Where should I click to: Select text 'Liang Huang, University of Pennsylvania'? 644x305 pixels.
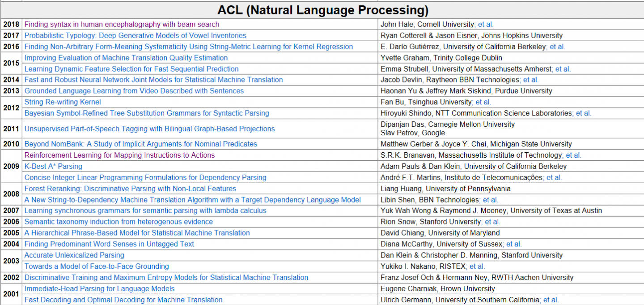coord(445,189)
